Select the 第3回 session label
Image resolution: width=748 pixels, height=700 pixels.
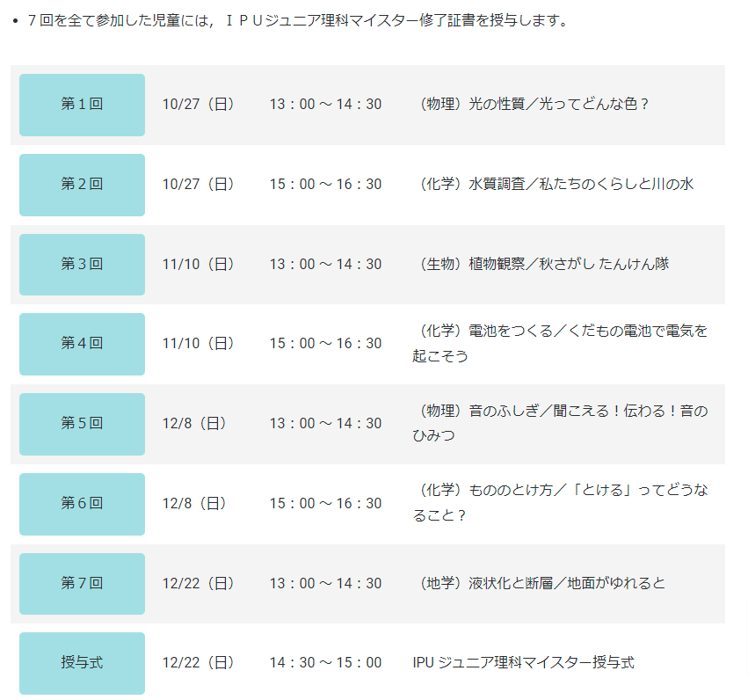click(82, 264)
